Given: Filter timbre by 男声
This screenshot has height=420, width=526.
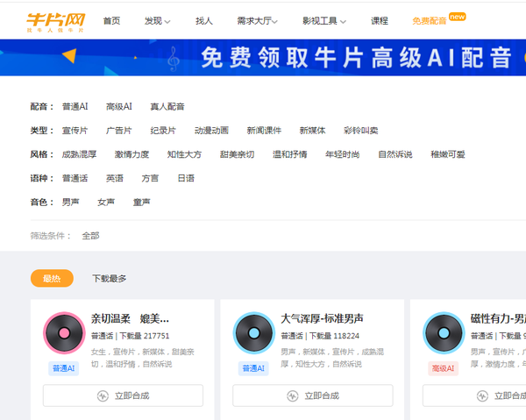Looking at the screenshot, I should [70, 202].
